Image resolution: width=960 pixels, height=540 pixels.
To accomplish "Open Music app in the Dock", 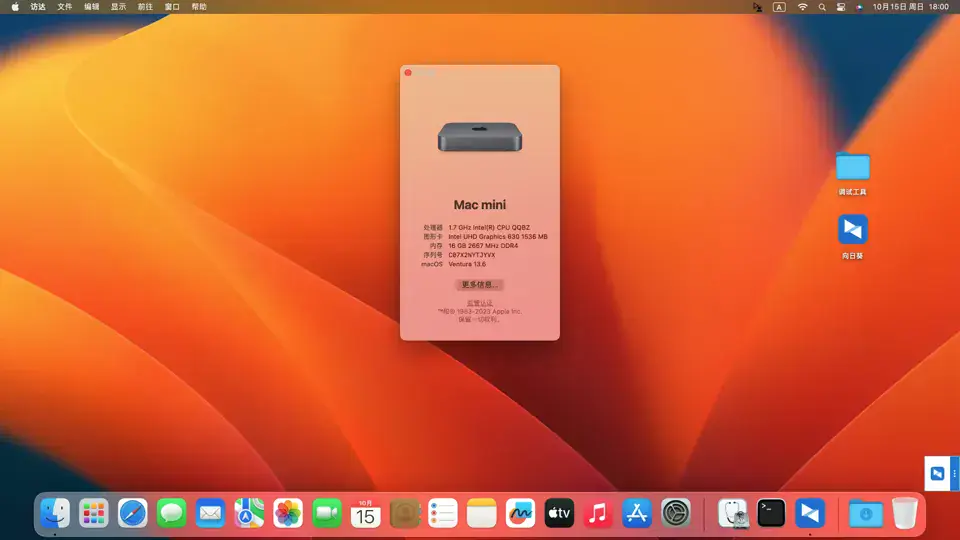I will tap(598, 513).
